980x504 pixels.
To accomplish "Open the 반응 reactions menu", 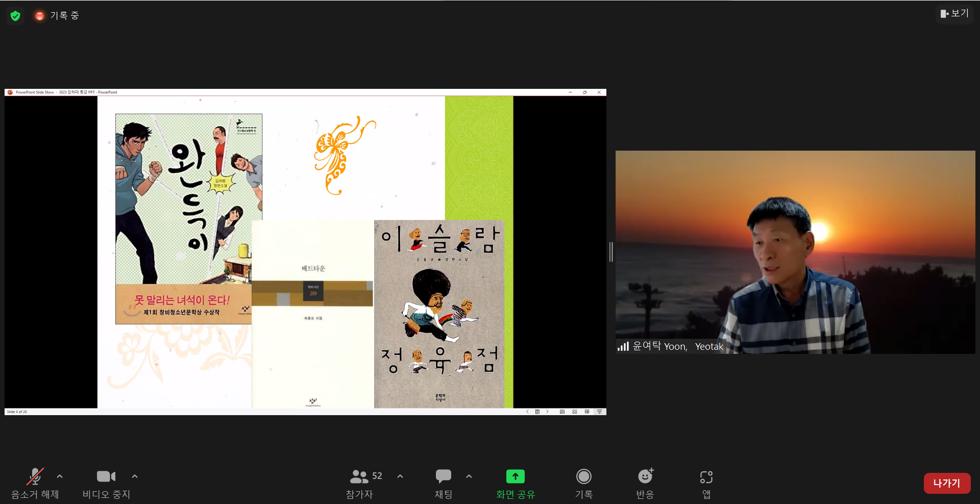I will (645, 483).
